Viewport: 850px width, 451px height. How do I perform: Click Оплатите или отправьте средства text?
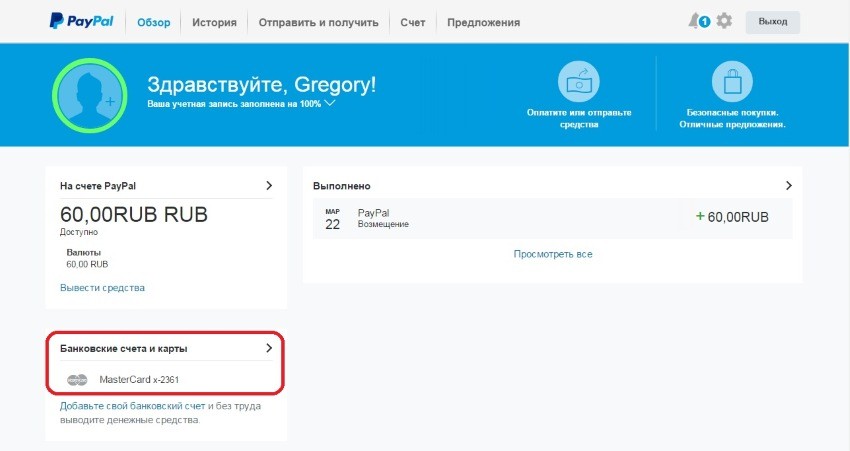[x=579, y=118]
